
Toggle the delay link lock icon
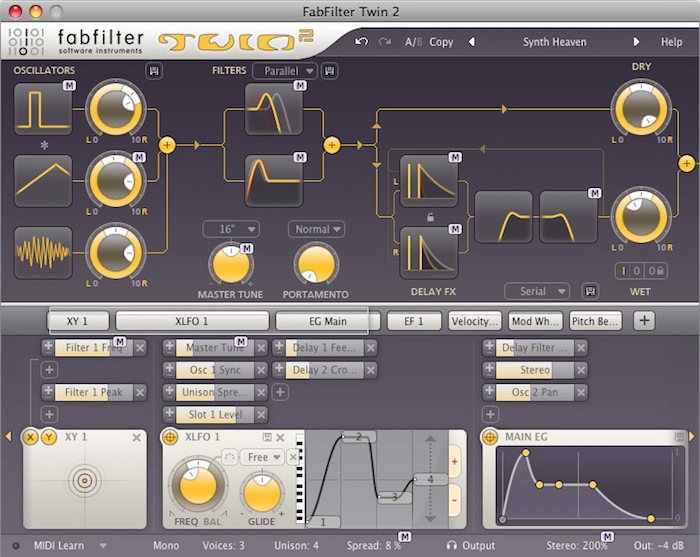coord(430,217)
